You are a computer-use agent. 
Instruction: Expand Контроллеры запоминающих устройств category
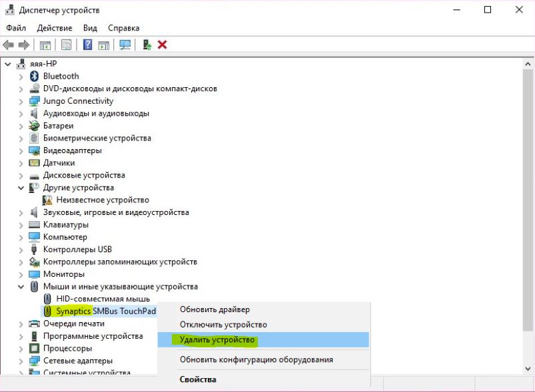click(x=21, y=262)
